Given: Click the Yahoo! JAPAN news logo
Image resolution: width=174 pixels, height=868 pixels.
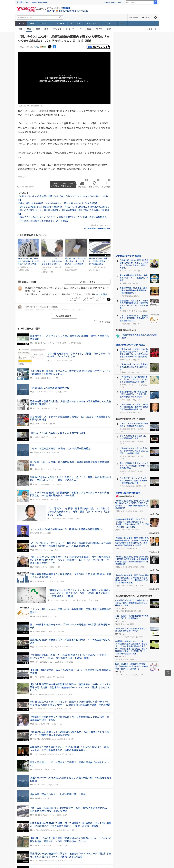Looking at the screenshot, I should (31, 9).
